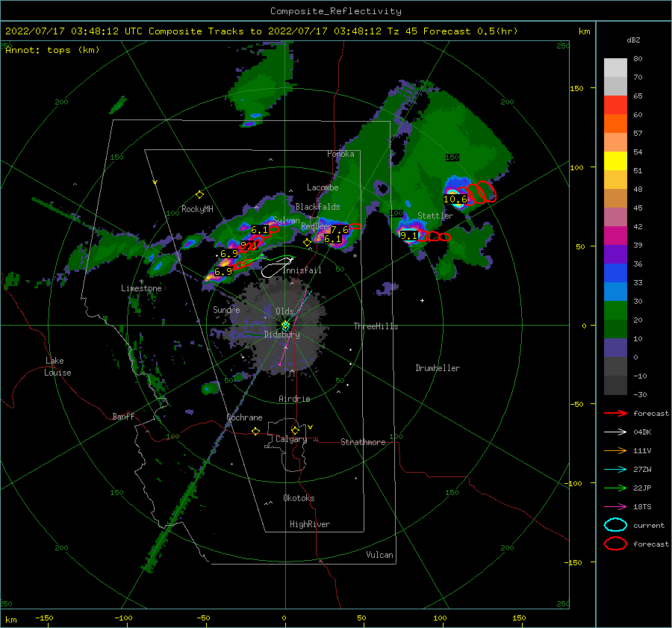Viewport: 672px width, 628px height.
Task: Click the Drumheller city label
Action: click(x=438, y=368)
